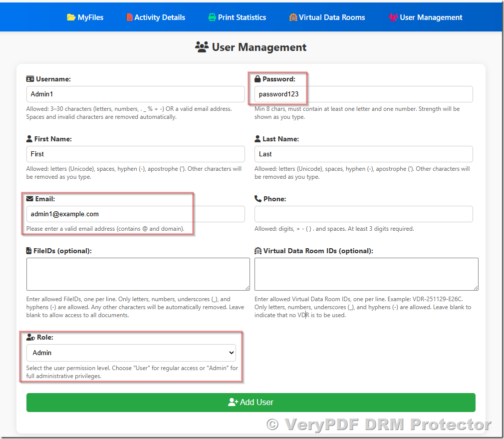The image size is (504, 439).
Task: Click the building icon beside Virtual Data Room IDs
Action: click(258, 251)
